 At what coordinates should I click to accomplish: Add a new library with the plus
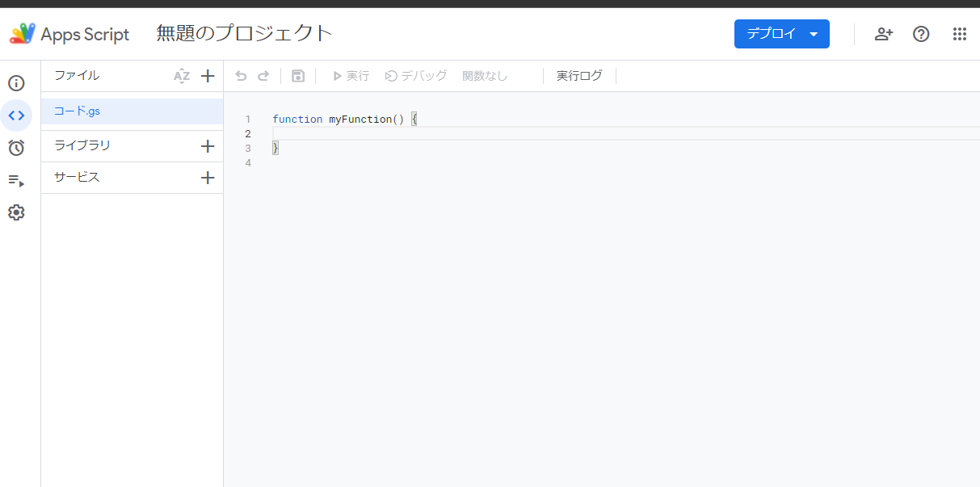tap(208, 146)
